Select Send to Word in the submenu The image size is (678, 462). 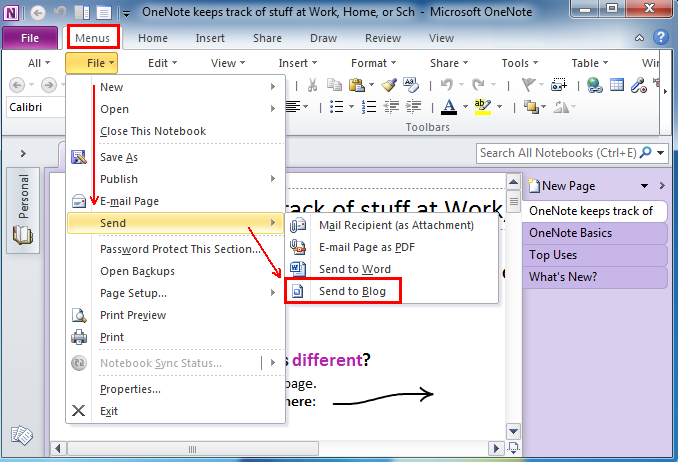[x=392, y=269]
